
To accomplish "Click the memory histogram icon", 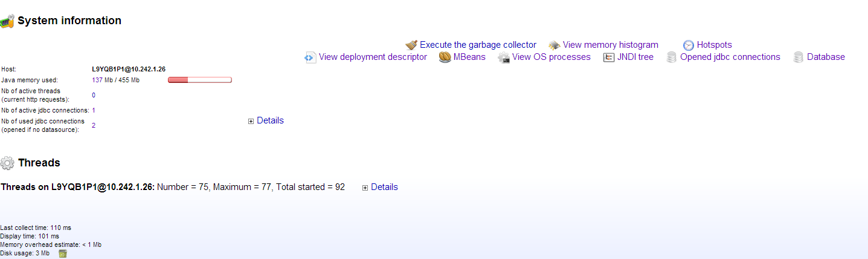I will [x=555, y=45].
